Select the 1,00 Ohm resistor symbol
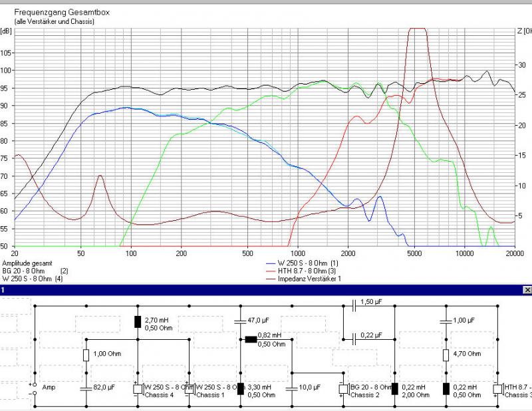Image resolution: width=532 pixels, height=411 pixels. click(x=86, y=355)
